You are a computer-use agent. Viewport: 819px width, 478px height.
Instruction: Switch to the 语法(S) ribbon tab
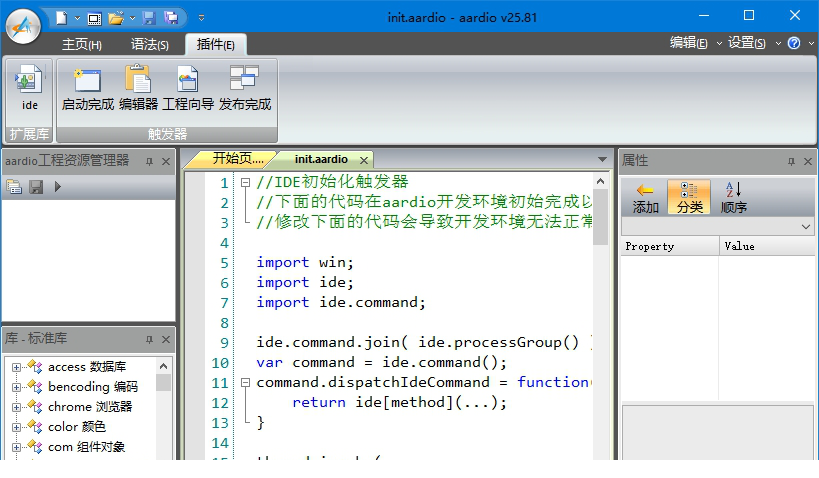(x=149, y=45)
